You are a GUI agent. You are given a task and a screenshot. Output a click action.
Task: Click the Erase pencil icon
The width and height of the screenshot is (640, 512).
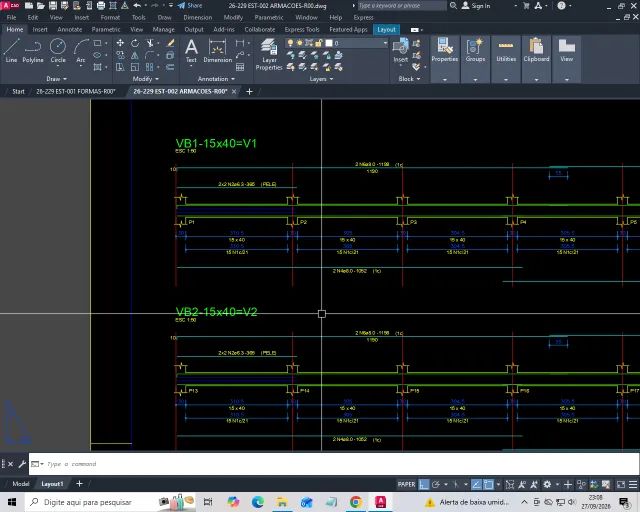point(171,43)
